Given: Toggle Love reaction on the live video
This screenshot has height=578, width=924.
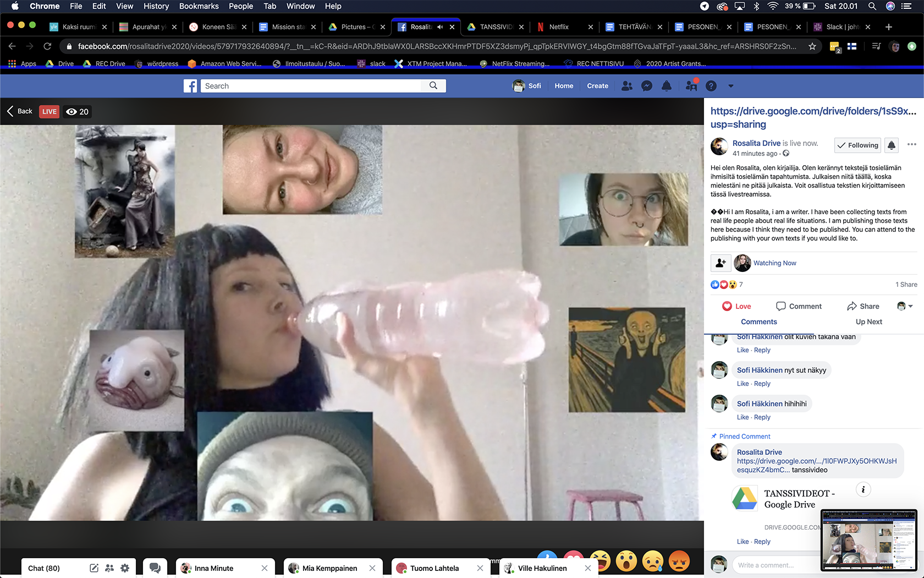Looking at the screenshot, I should tap(736, 306).
